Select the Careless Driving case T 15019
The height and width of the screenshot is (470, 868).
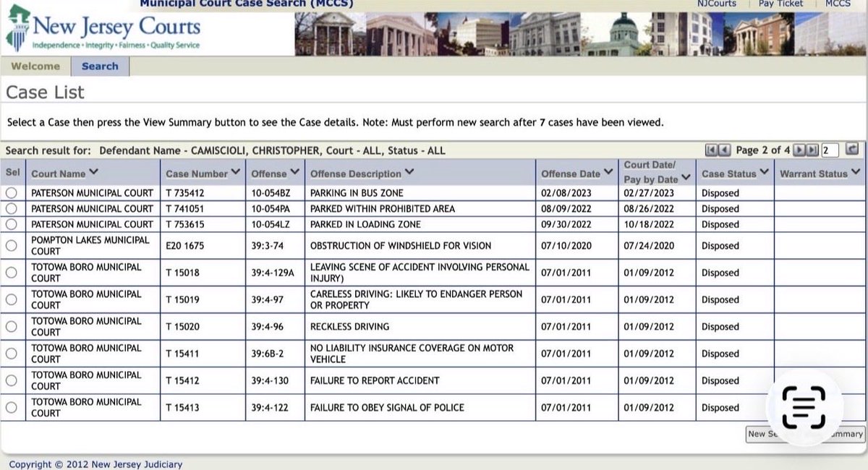(x=11, y=299)
